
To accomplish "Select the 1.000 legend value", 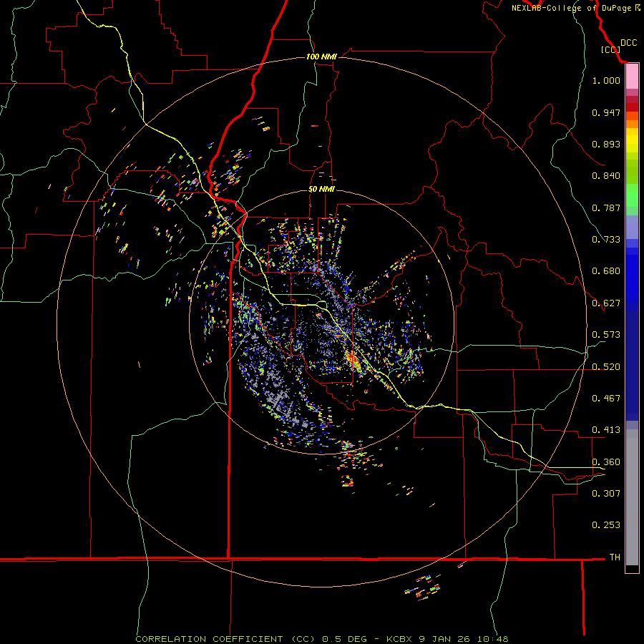I will (x=606, y=80).
